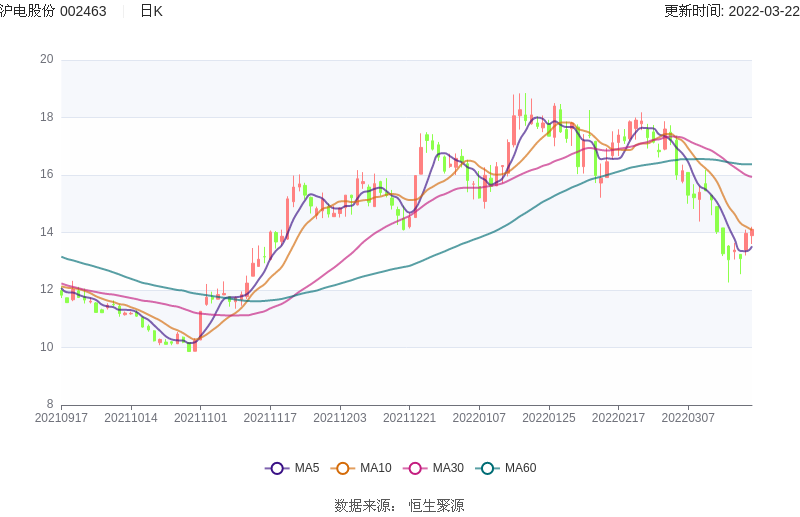
Task: Click the 20 price label on the y-axis
Action: pos(46,59)
